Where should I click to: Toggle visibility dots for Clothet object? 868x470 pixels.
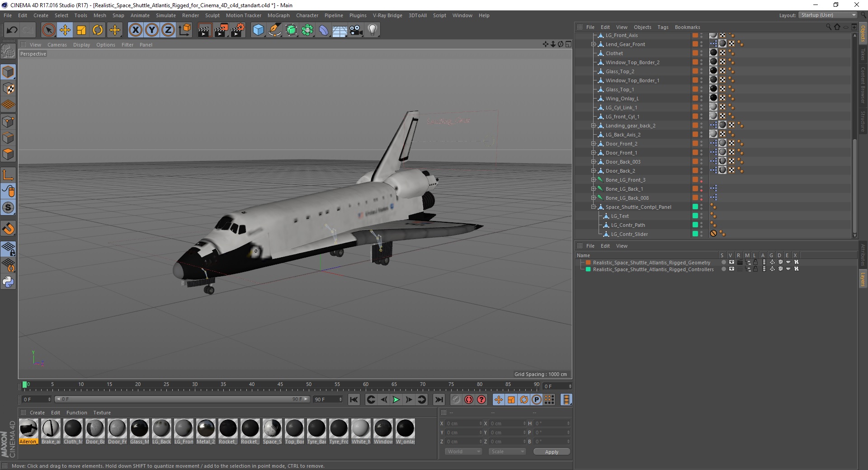click(701, 53)
